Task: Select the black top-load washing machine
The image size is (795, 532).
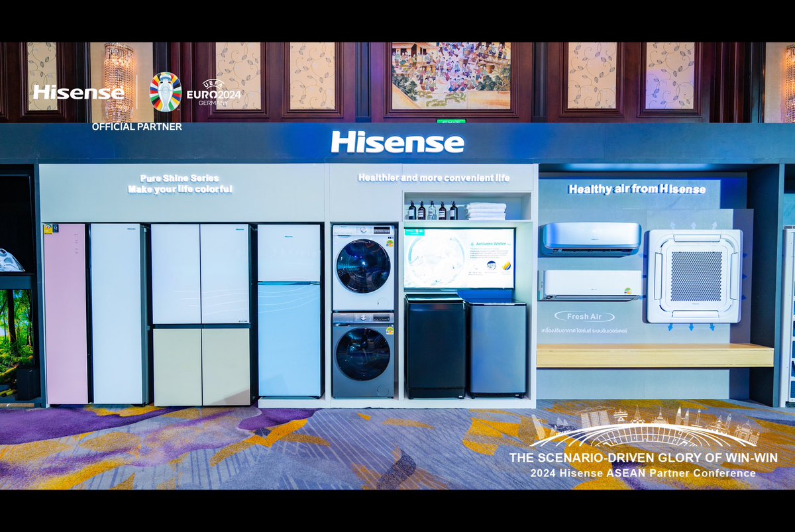Action: 435,346
